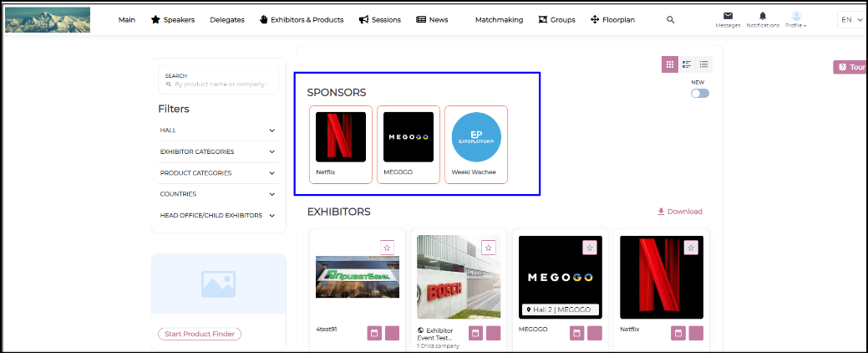Open Exhibitors & Products menu item
The width and height of the screenshot is (868, 353).
click(x=301, y=20)
